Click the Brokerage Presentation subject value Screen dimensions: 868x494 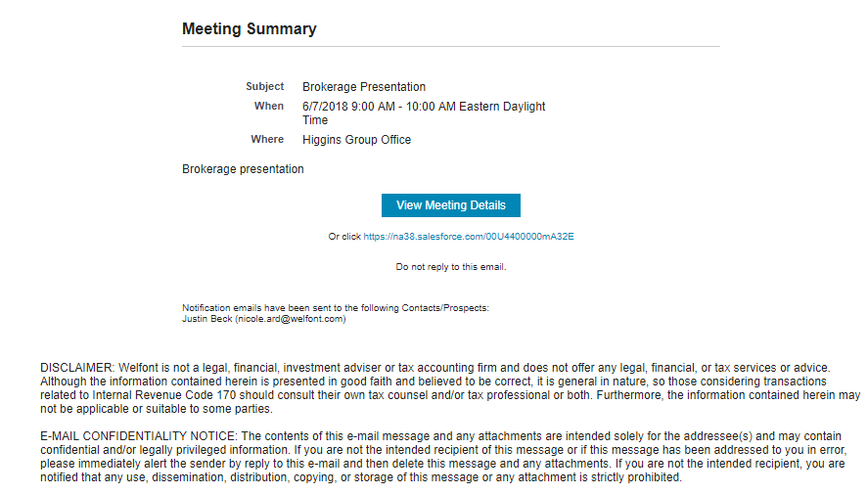364,87
